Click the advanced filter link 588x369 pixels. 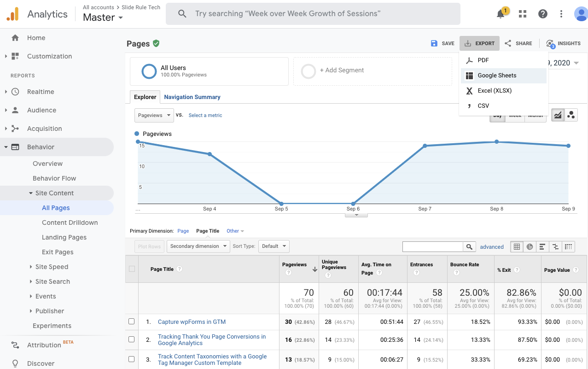(492, 247)
